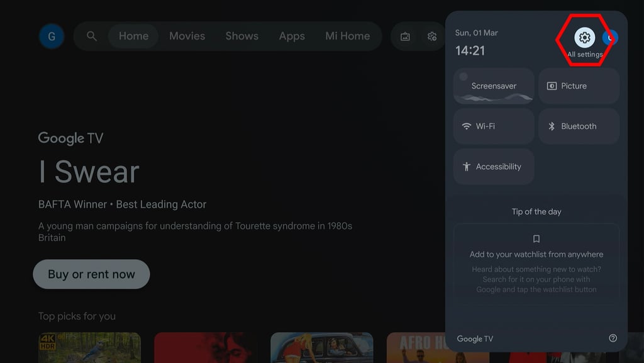
Task: Switch to Apps tab
Action: tap(292, 36)
